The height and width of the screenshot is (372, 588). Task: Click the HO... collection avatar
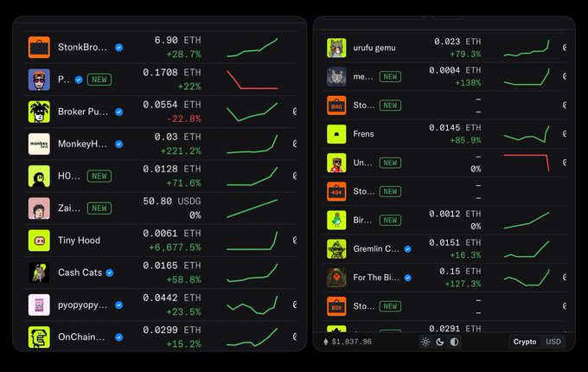[x=39, y=176]
